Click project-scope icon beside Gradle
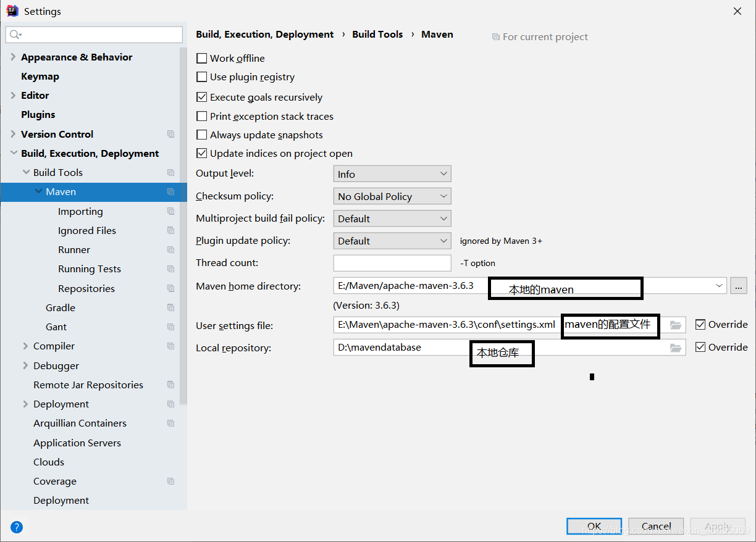 170,307
